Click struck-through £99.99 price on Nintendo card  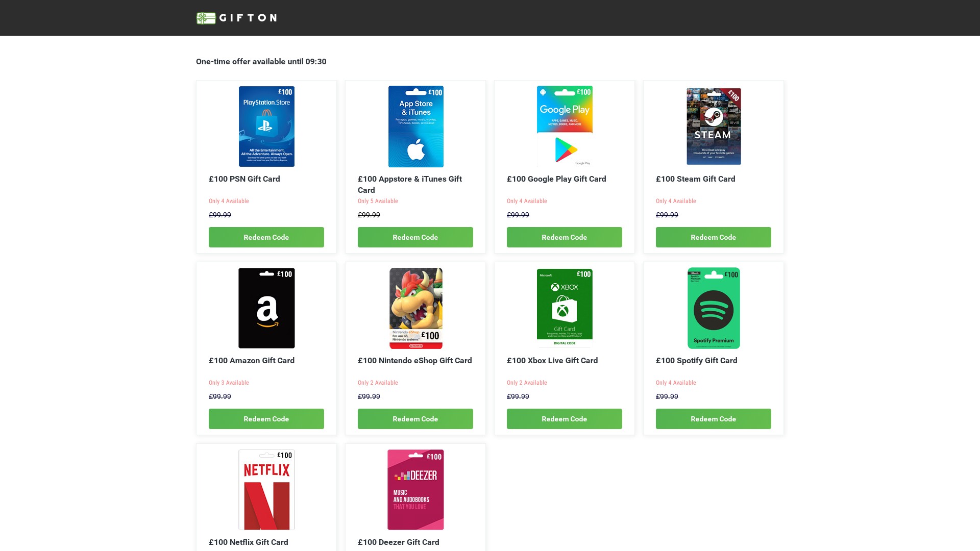(369, 396)
